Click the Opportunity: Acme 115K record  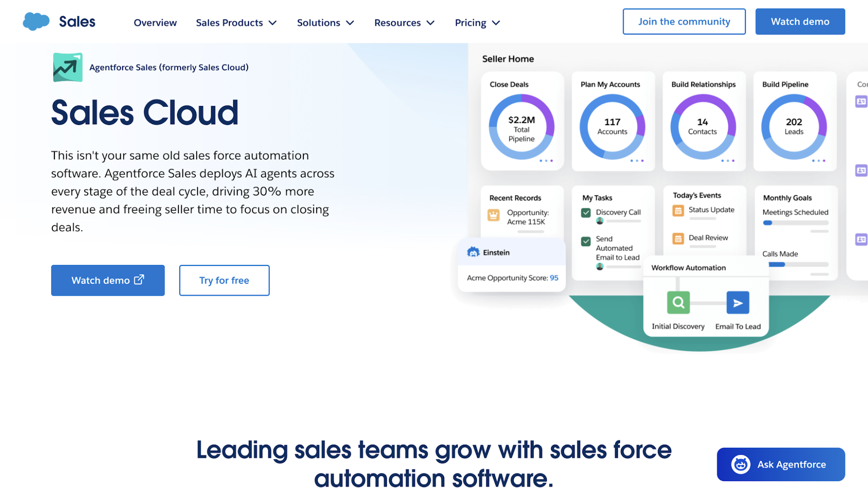pyautogui.click(x=528, y=217)
